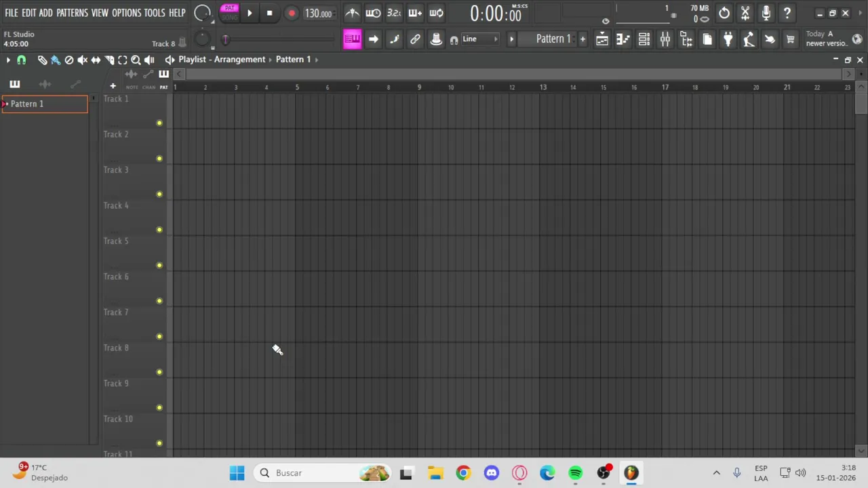Click the song position slider

coord(278,39)
